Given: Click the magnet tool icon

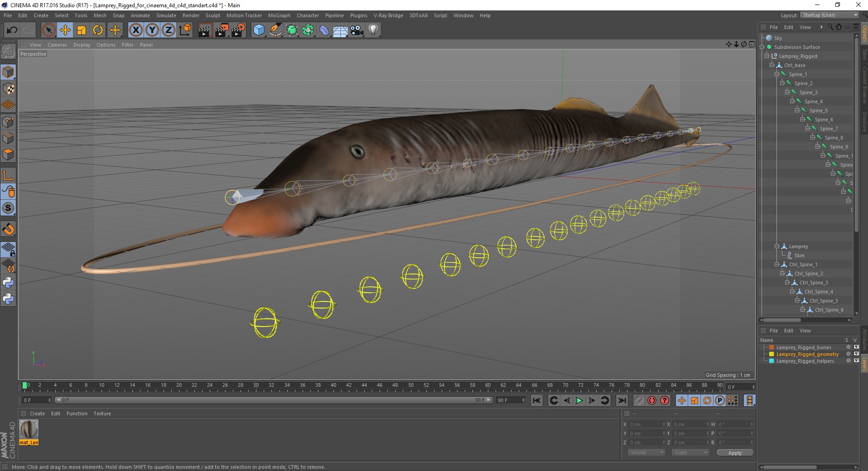Looking at the screenshot, I should 8,229.
